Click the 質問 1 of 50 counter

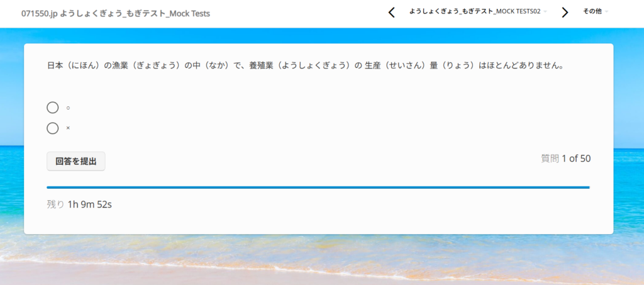coord(565,159)
